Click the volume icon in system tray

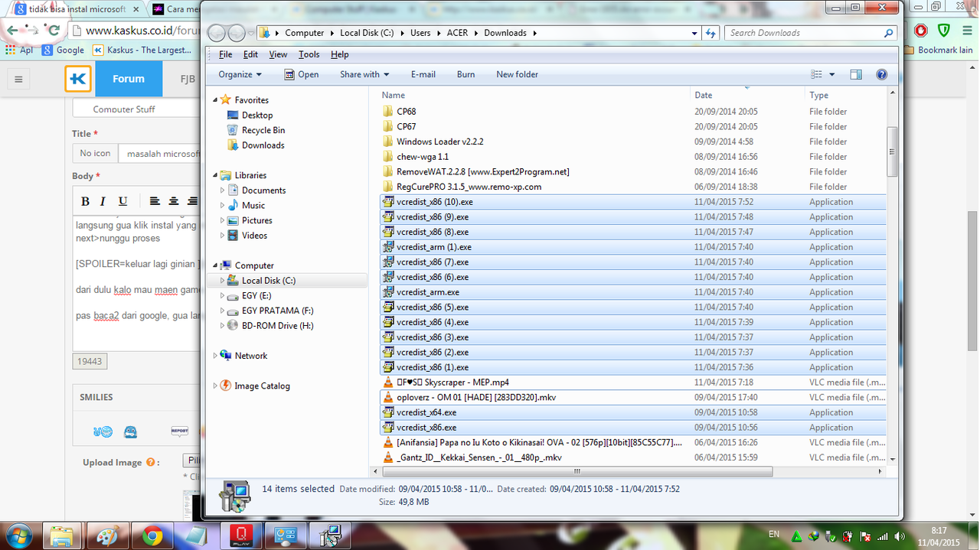(x=900, y=536)
